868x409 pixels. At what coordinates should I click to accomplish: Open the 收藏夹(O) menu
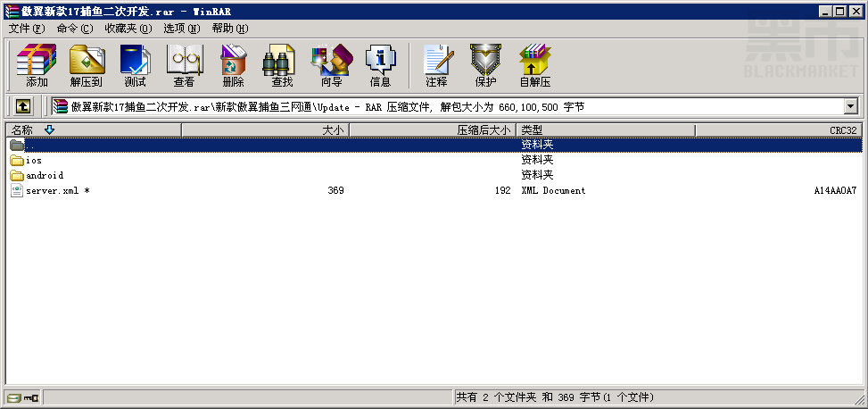pos(128,29)
